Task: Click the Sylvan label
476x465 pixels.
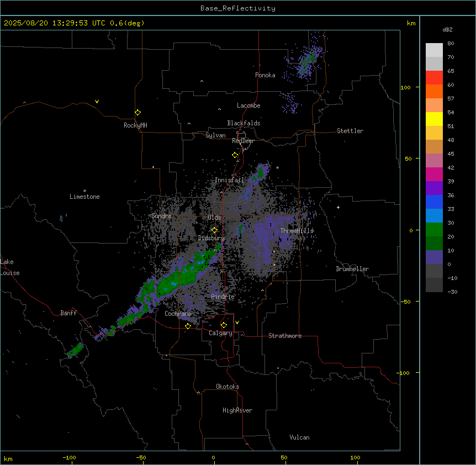Action: tap(215, 135)
